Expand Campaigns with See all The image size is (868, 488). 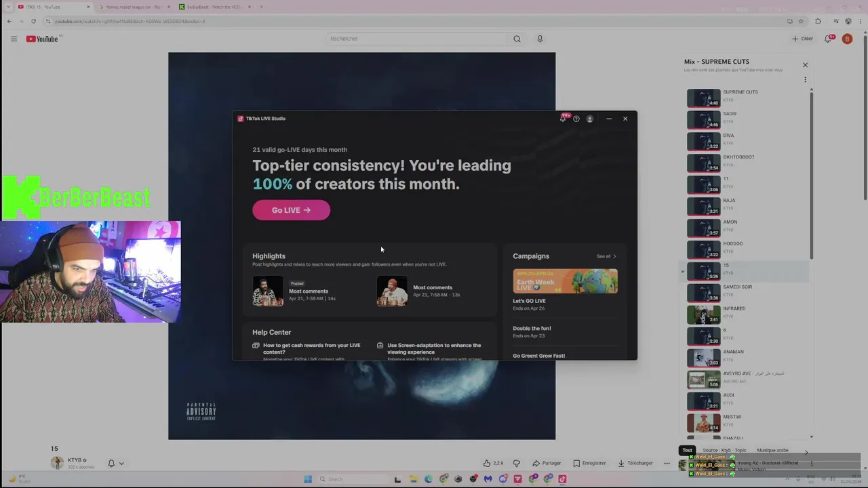tap(606, 256)
